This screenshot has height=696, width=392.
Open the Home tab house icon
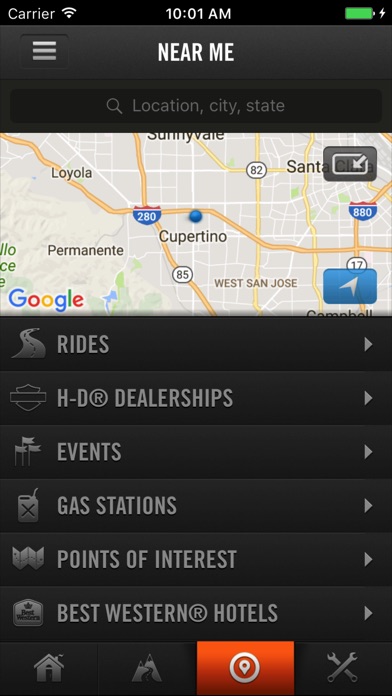click(x=49, y=668)
